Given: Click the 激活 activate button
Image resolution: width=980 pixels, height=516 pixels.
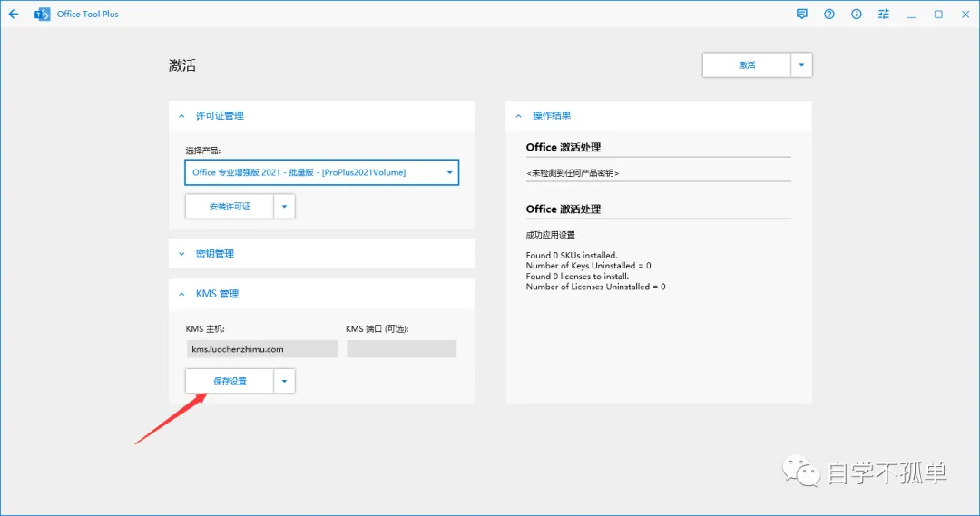Looking at the screenshot, I should point(747,65).
